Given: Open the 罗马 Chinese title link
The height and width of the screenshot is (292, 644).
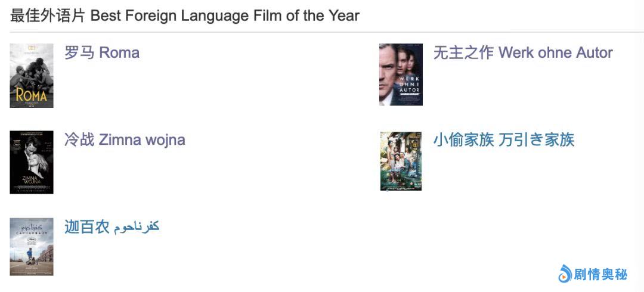Looking at the screenshot, I should 79,52.
